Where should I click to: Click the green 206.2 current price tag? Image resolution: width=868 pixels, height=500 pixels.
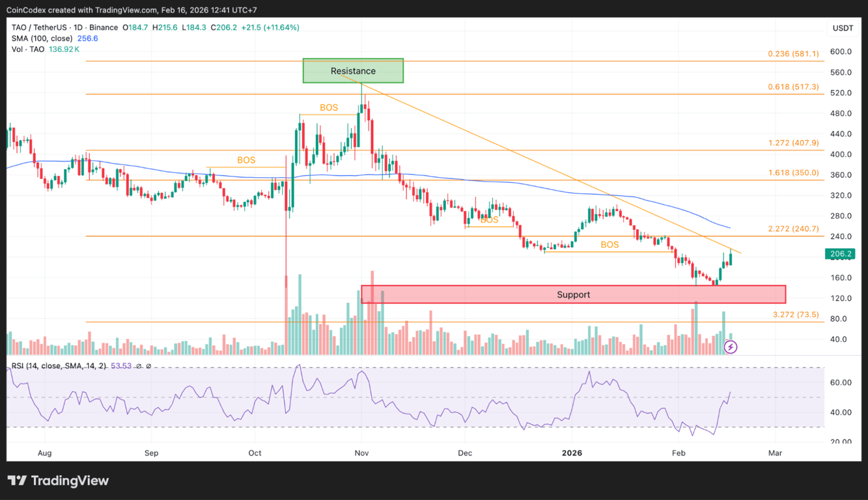coord(841,254)
